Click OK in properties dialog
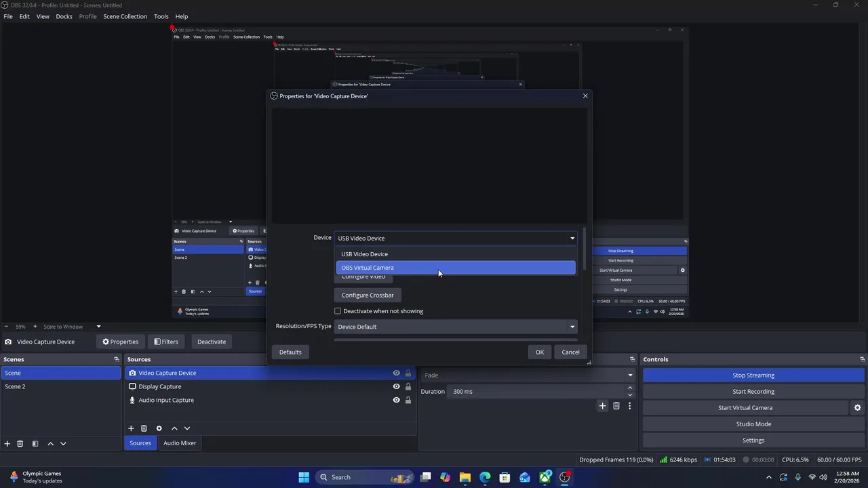The image size is (868, 488). click(x=540, y=352)
